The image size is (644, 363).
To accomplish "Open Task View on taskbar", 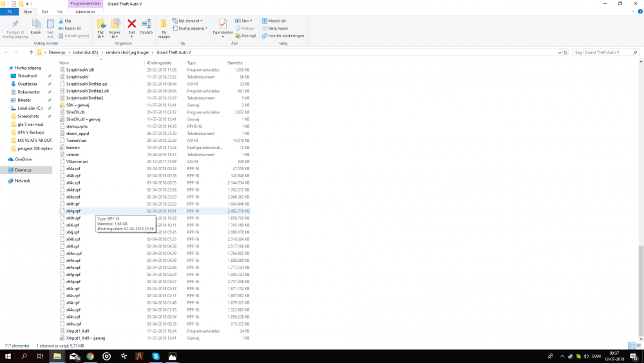I will point(40,356).
